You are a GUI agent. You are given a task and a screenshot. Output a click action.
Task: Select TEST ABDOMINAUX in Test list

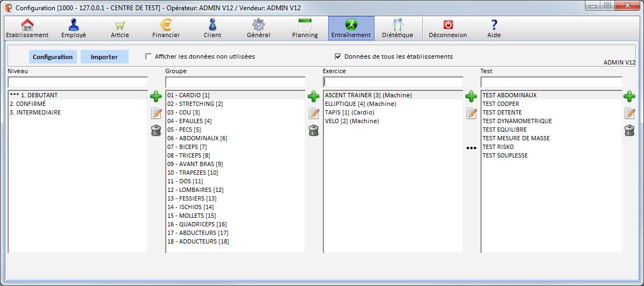pos(551,95)
